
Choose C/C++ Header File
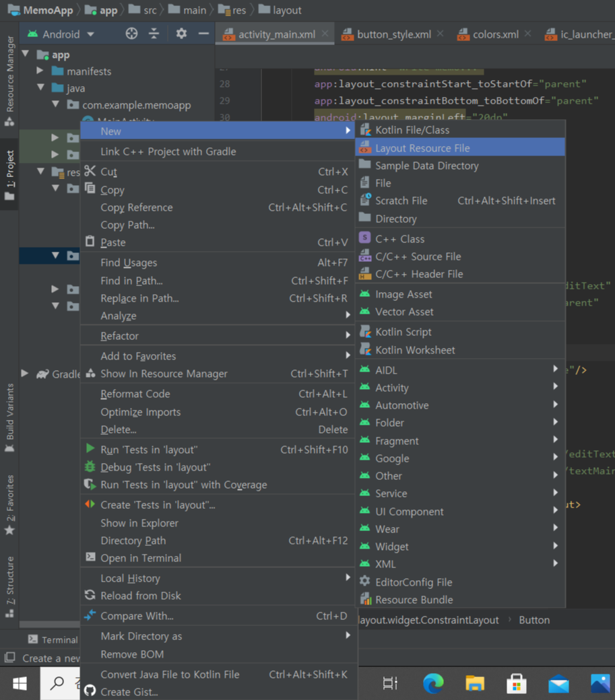460,274
